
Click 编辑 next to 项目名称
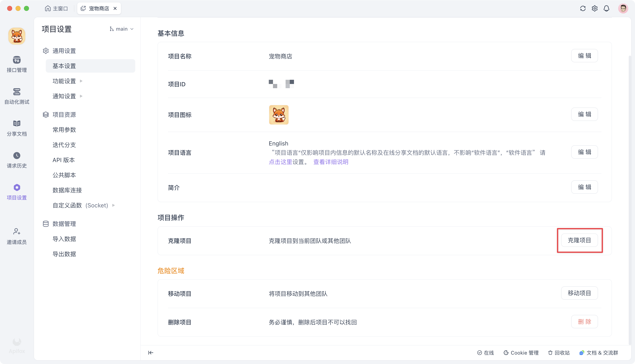[584, 55]
